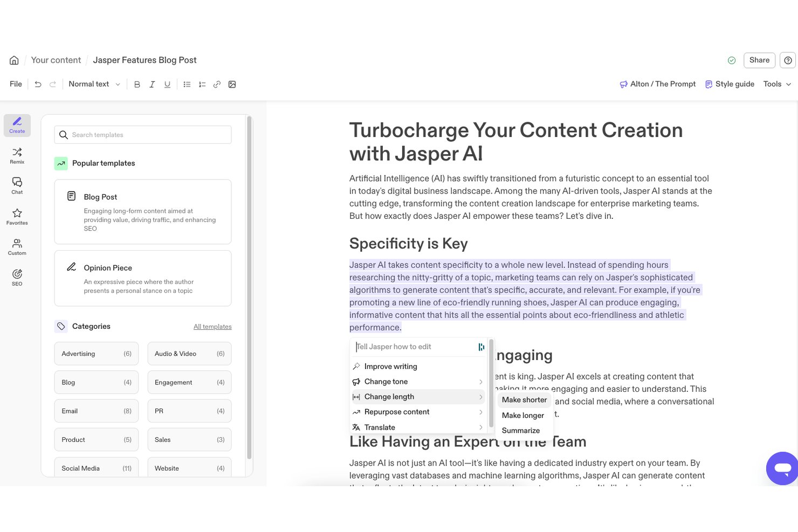Viewport: 798px width, 532px height.
Task: Insert a bulleted list
Action: (187, 84)
